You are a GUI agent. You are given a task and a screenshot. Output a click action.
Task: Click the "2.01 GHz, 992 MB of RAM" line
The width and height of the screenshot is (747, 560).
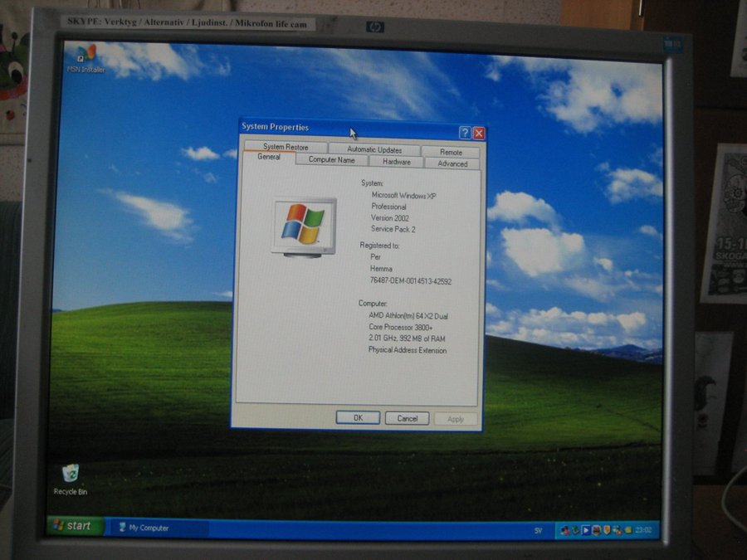tap(407, 338)
